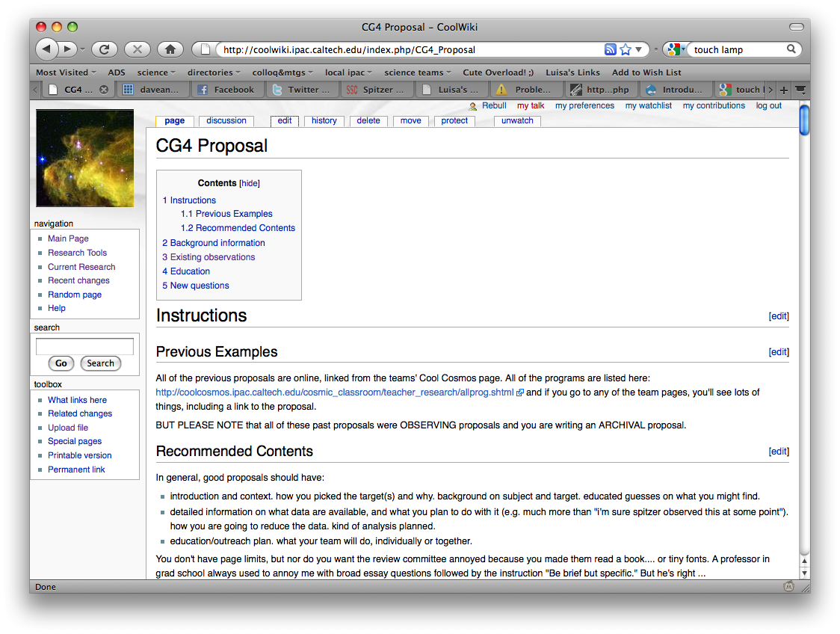The width and height of the screenshot is (840, 634).
Task: Click the RSS feed icon in address bar
Action: (x=611, y=50)
